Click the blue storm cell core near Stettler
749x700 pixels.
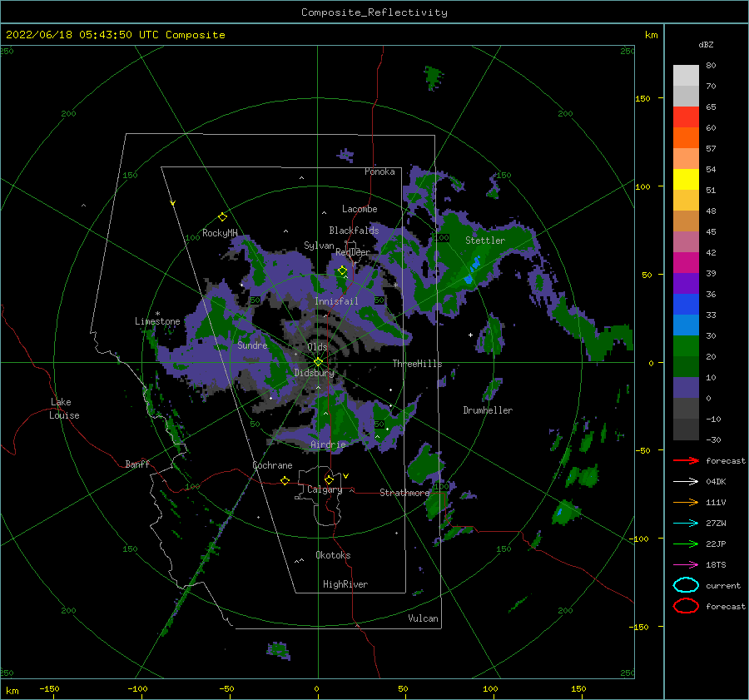click(473, 271)
